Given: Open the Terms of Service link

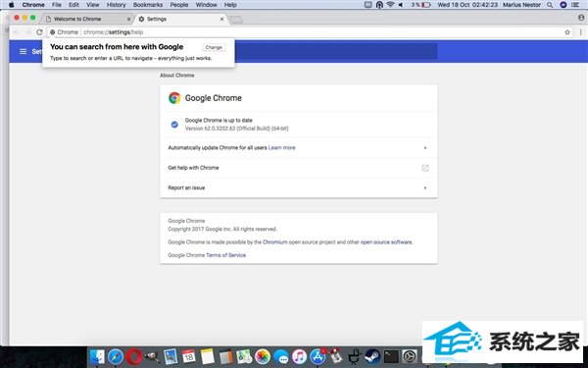Looking at the screenshot, I should pyautogui.click(x=225, y=255).
